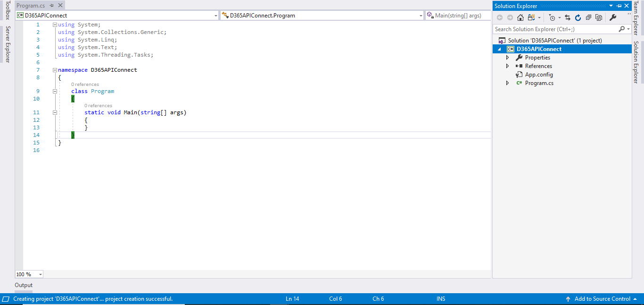Click the up-arrow publish icon in status bar
This screenshot has height=305, width=644.
(568, 299)
